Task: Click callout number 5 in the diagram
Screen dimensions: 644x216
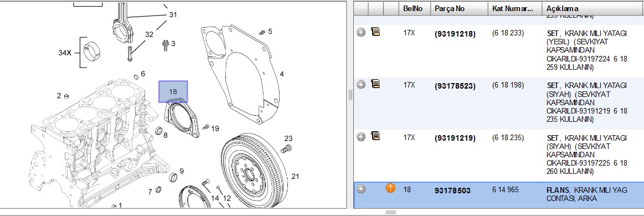Action: point(270,31)
